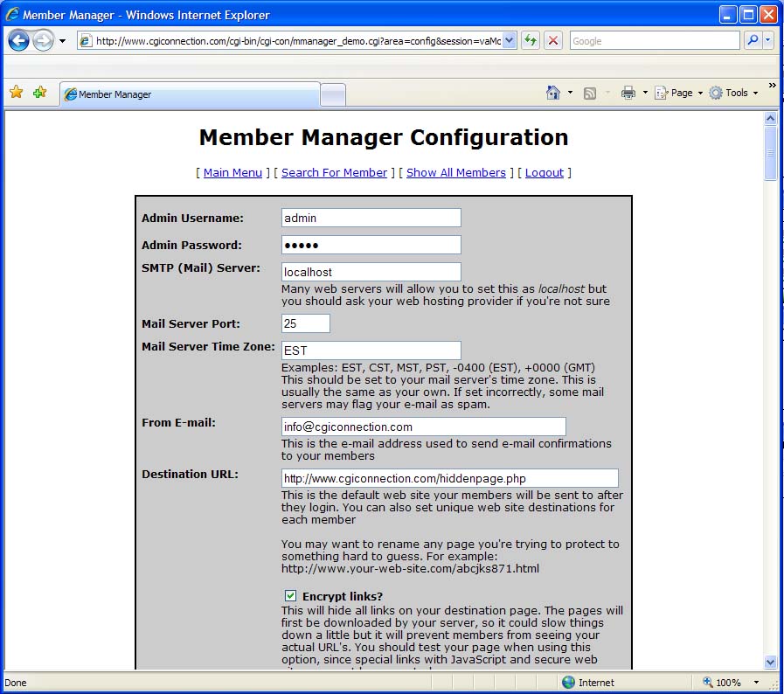Image resolution: width=784 pixels, height=694 pixels.
Task: Click the Add to Favorites icon
Action: (x=40, y=93)
